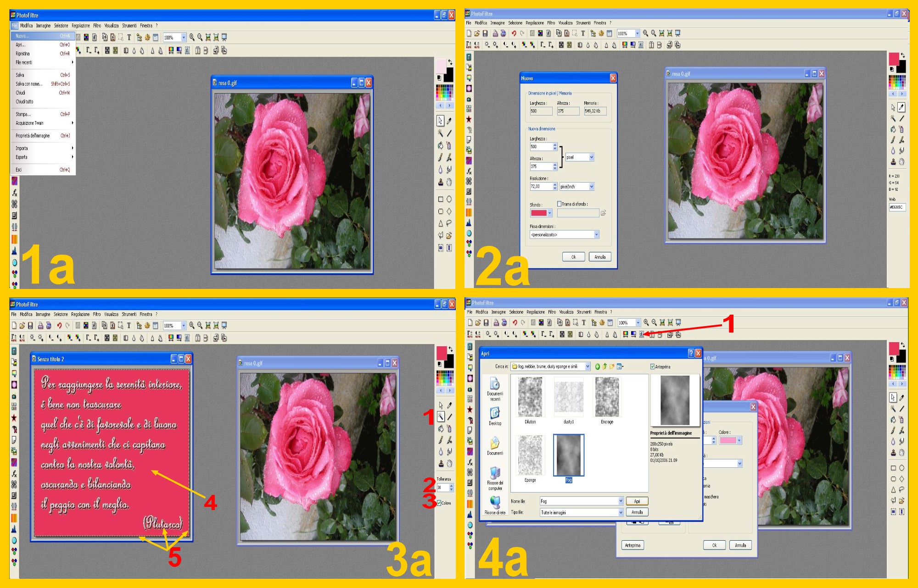Click the green Back arrow in Apri dialog
The height and width of the screenshot is (588, 918).
[x=598, y=366]
